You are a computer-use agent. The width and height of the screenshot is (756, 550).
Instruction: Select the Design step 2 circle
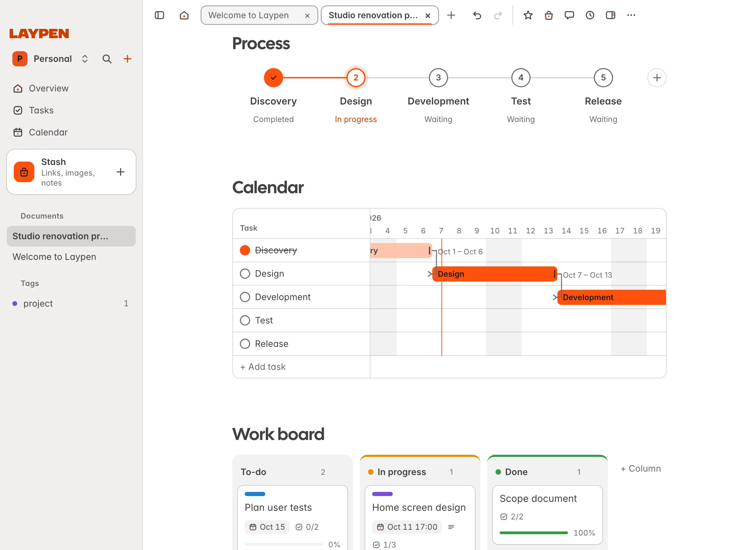(x=356, y=78)
